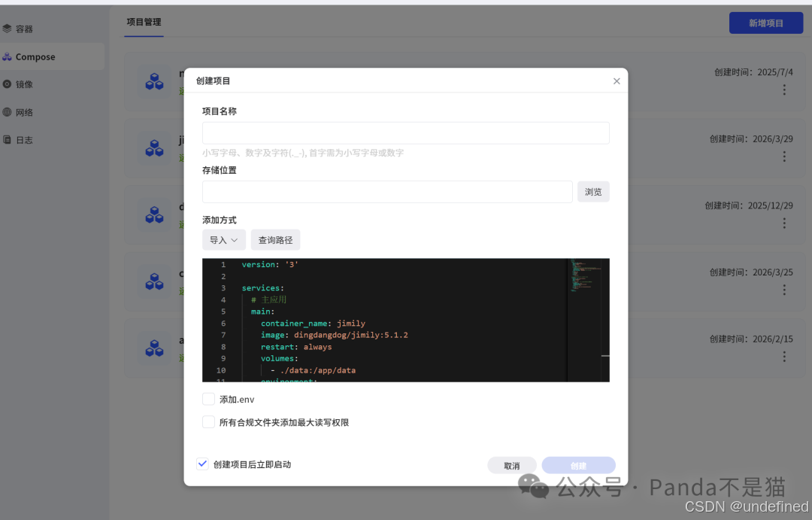Open the more menu for the 2026/3/29 project
812x520 pixels.
(x=784, y=157)
